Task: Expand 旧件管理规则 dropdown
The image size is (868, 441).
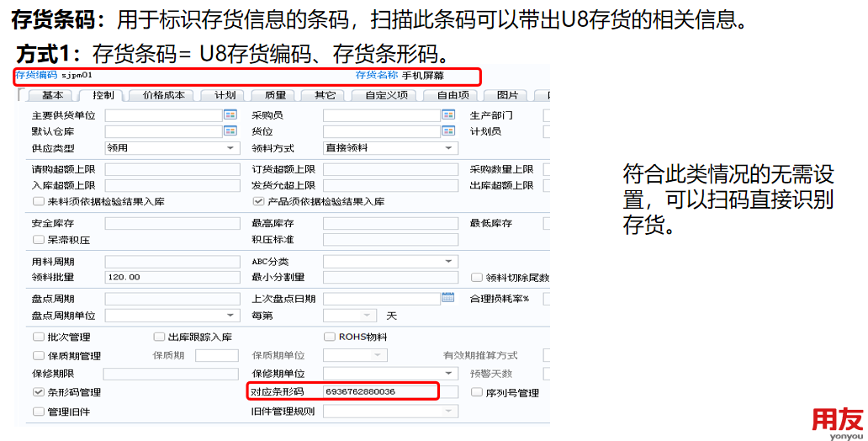Action: point(448,411)
